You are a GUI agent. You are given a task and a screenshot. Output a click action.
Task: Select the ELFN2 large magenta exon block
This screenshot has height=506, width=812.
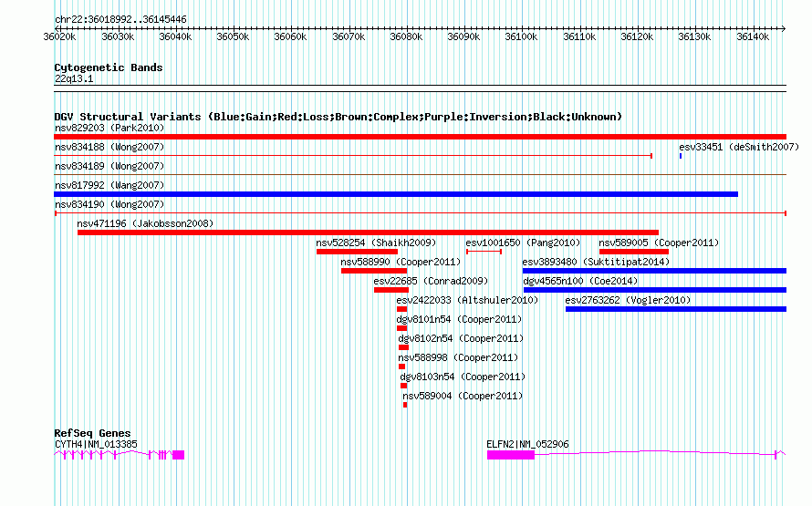(511, 455)
